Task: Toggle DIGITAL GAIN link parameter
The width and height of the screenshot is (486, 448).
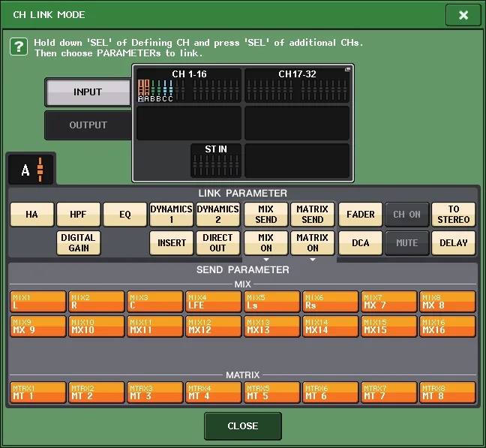Action: coord(79,243)
